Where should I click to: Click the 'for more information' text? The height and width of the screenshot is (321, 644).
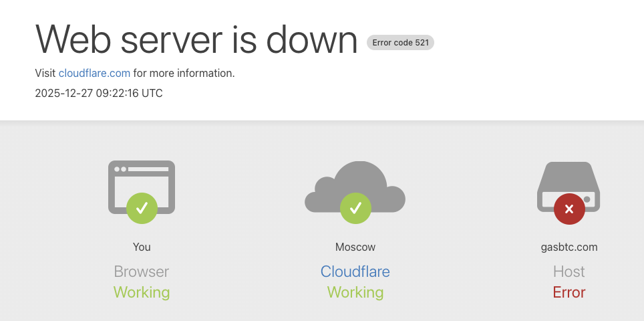point(184,73)
